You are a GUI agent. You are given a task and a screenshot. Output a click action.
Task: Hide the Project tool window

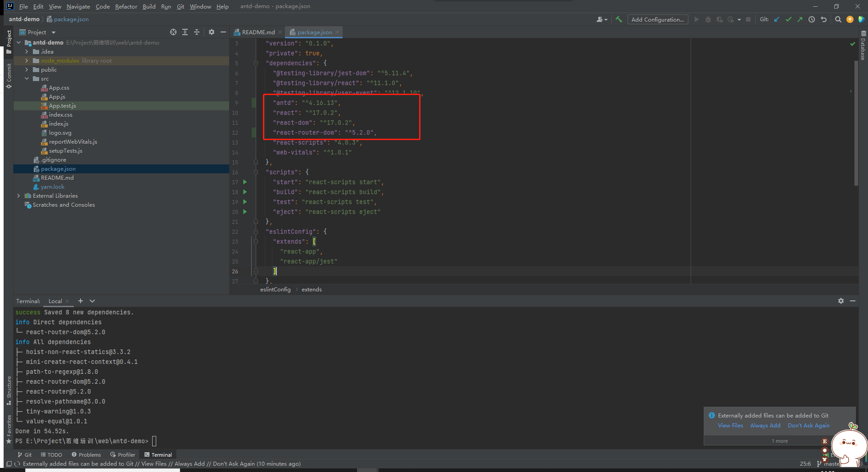pos(223,32)
